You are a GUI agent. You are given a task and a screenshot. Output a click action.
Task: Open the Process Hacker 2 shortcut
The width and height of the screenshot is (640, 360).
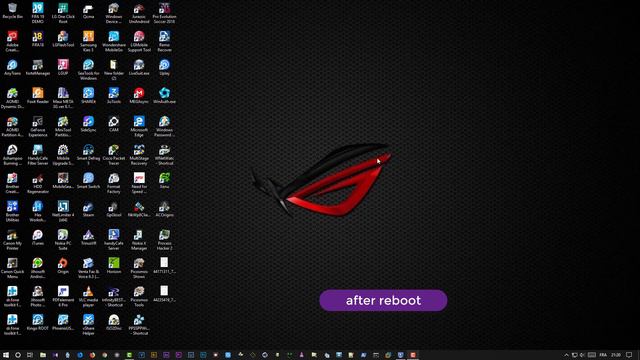point(164,239)
